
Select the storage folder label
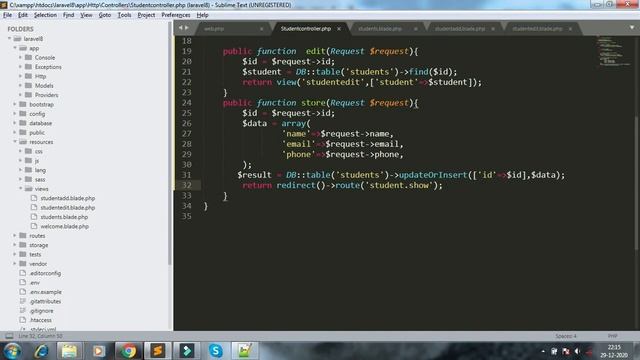[39, 245]
